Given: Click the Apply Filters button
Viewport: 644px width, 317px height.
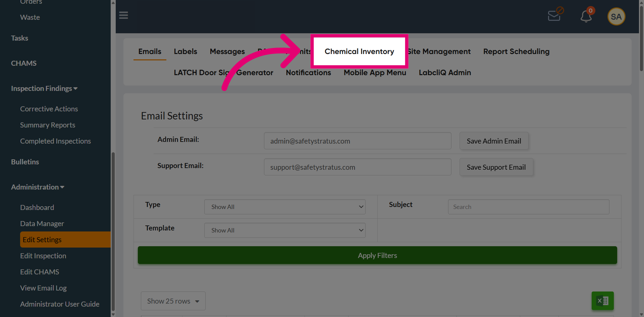Looking at the screenshot, I should 377,255.
